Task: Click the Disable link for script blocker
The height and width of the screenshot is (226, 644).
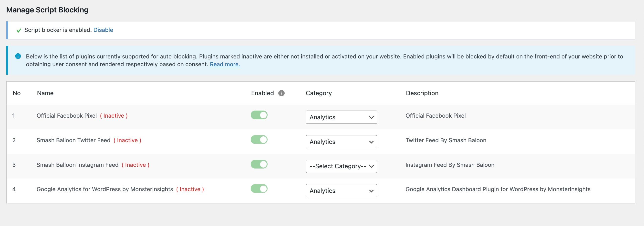Action: pyautogui.click(x=103, y=30)
